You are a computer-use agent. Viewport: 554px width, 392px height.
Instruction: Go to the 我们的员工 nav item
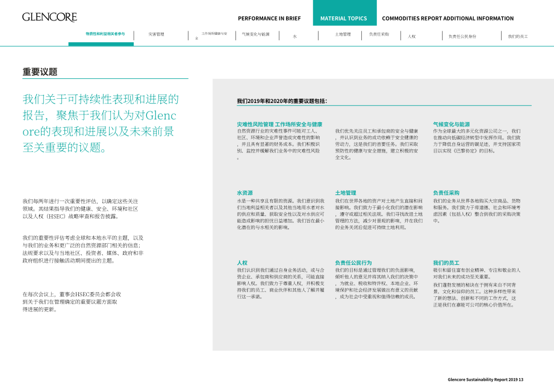click(518, 36)
